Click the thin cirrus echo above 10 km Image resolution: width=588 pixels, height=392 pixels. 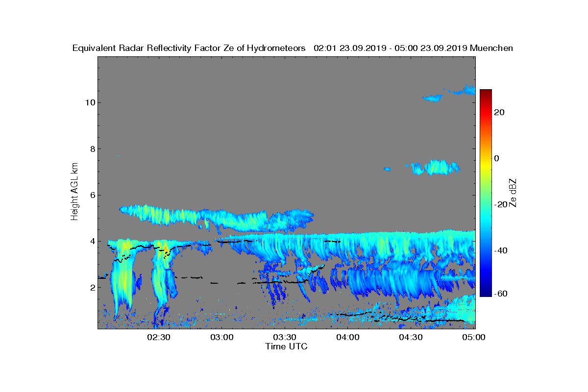(449, 93)
